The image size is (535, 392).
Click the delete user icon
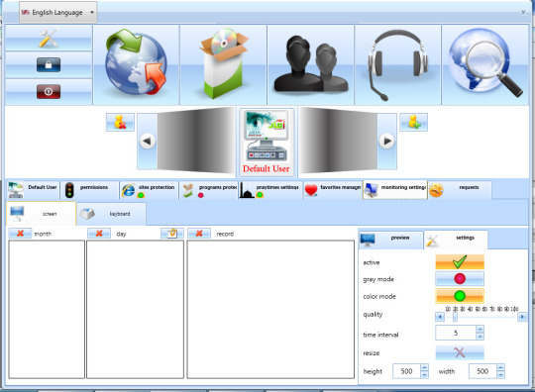pos(120,122)
